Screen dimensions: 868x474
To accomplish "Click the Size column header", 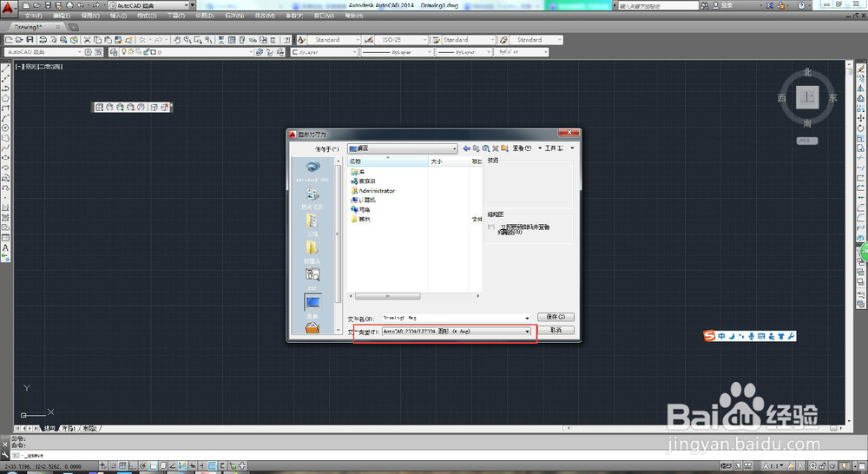I will click(x=449, y=161).
